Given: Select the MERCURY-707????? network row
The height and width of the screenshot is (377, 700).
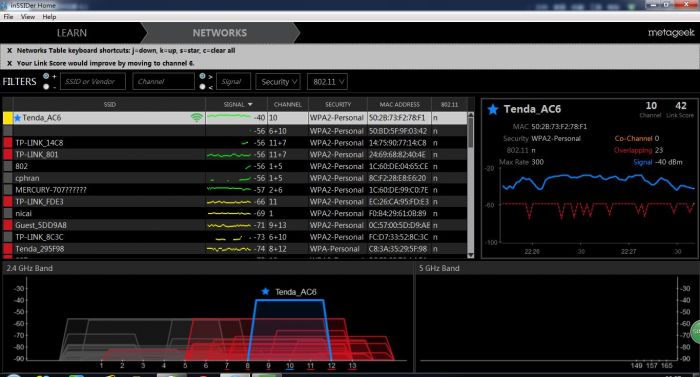Looking at the screenshot, I should point(235,190).
